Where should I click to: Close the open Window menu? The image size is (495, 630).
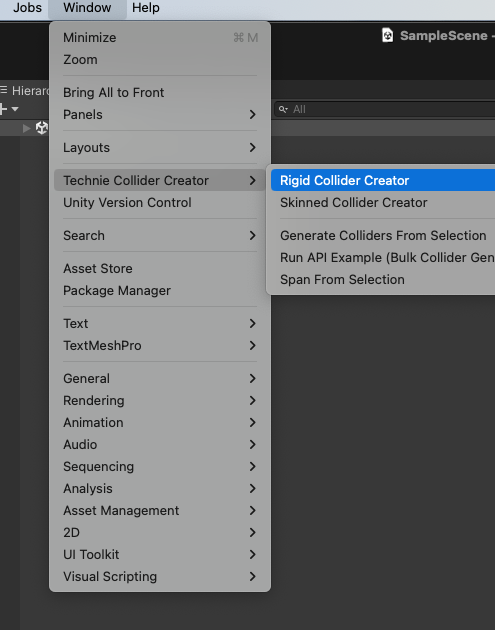tap(87, 8)
